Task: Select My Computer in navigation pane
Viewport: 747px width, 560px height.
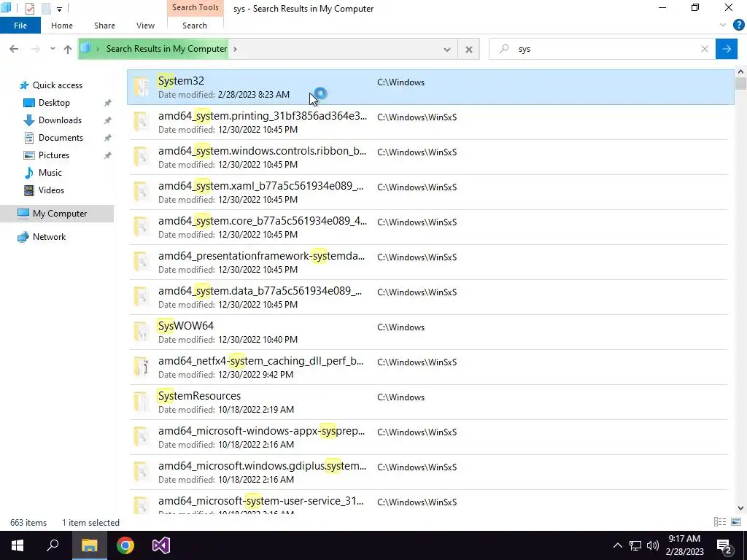Action: click(57, 214)
